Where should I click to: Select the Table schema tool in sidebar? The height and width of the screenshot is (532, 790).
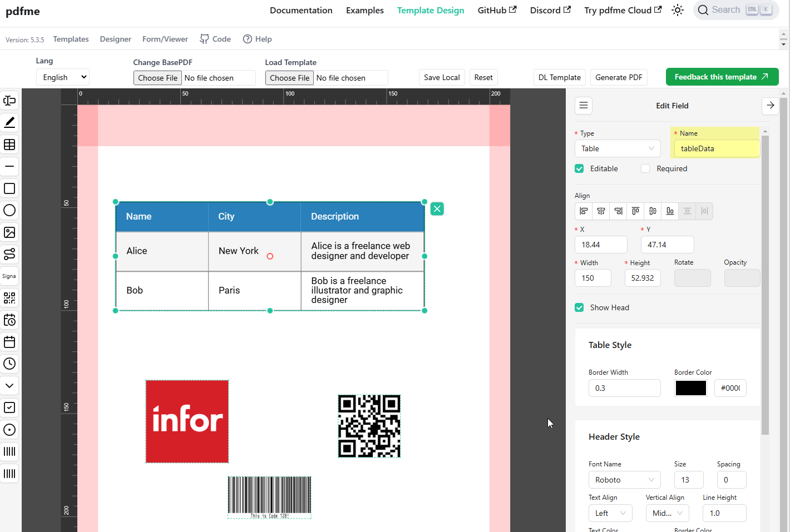[9, 145]
